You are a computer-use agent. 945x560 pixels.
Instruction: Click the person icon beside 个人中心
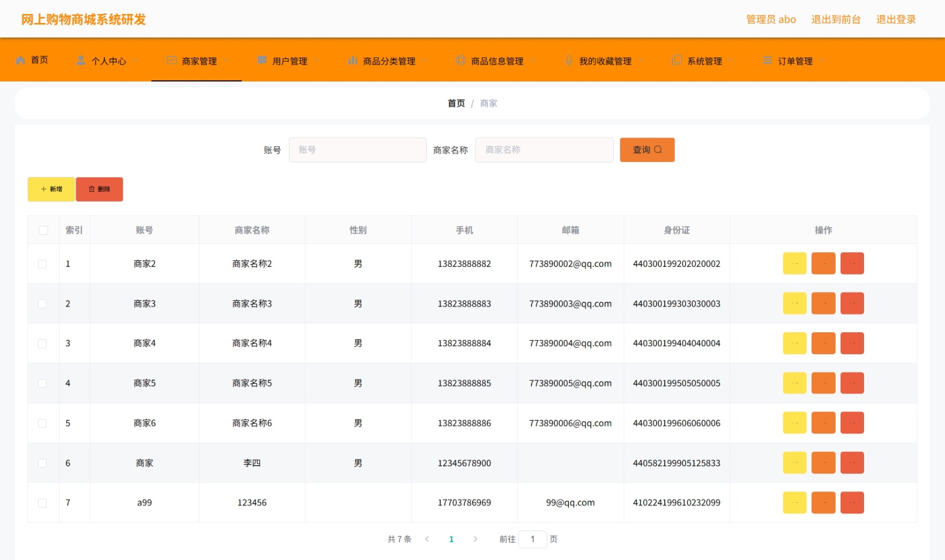coord(80,60)
